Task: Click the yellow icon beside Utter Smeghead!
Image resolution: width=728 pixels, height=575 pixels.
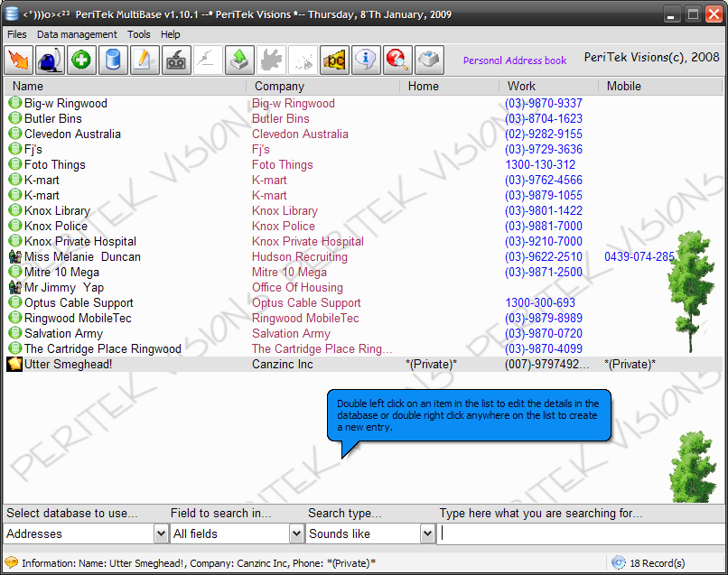Action: (x=14, y=364)
